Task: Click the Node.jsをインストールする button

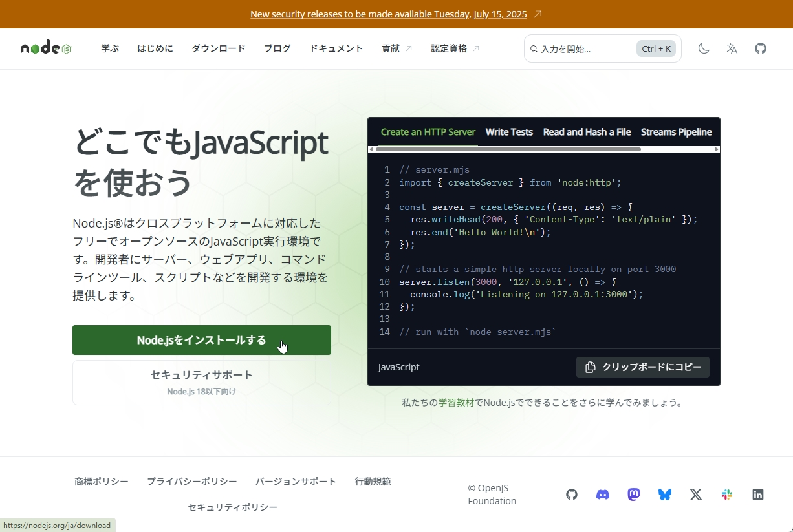Action: [201, 339]
